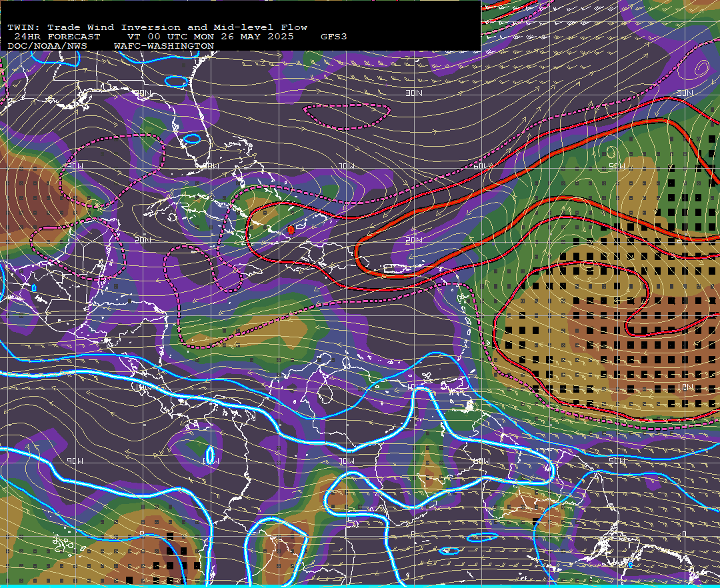Screen dimensions: 720x588
Task: Click the "20N" label north of Puerto Rico
Action: point(414,240)
